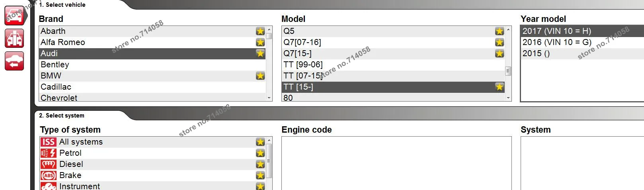Toggle favorite star for Brake system

(260, 175)
